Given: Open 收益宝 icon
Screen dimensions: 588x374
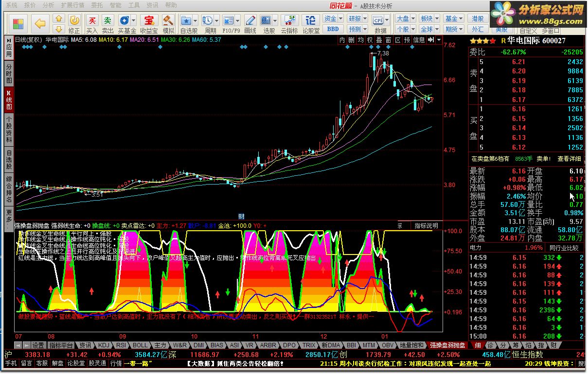Looking at the screenshot, I should point(149,20).
